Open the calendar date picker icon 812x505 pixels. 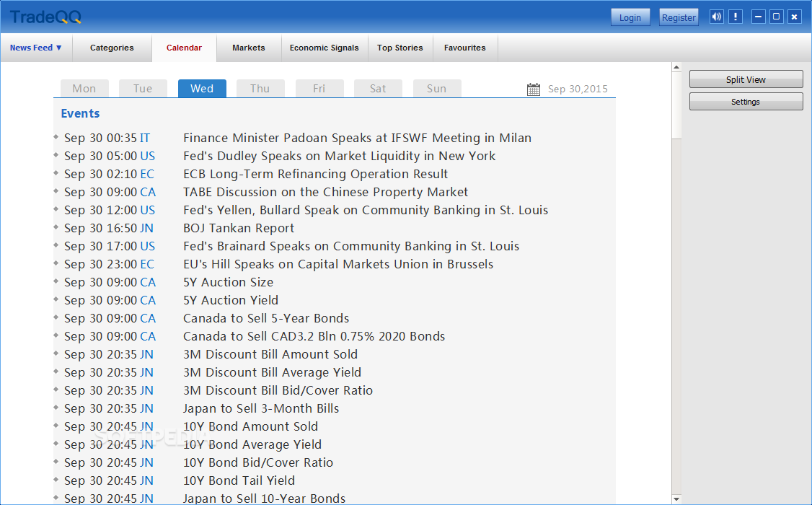pos(534,89)
